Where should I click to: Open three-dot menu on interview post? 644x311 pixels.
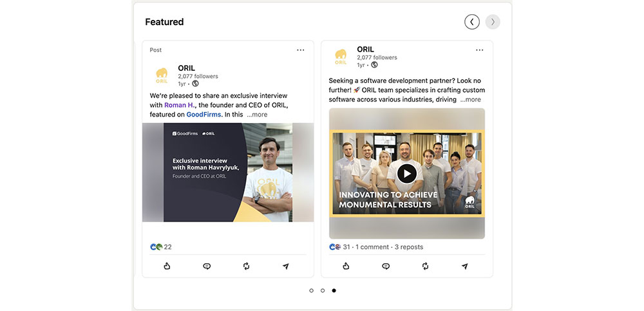300,50
